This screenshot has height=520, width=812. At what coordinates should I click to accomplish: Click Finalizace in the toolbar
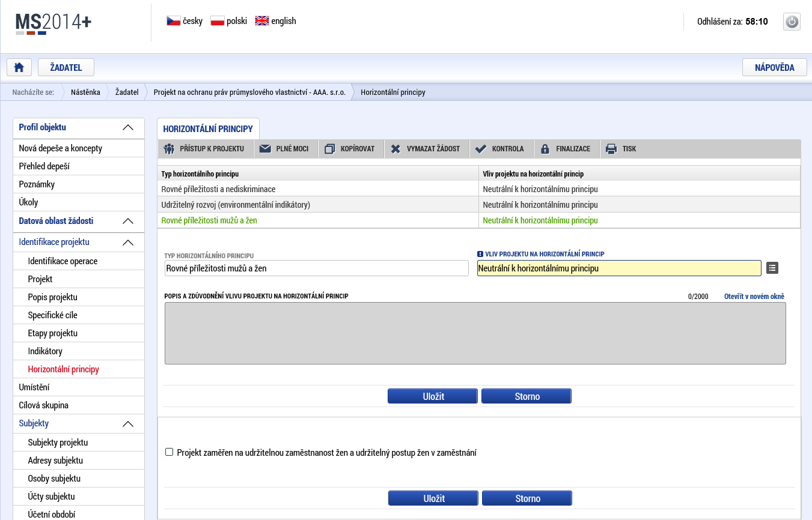click(x=567, y=149)
